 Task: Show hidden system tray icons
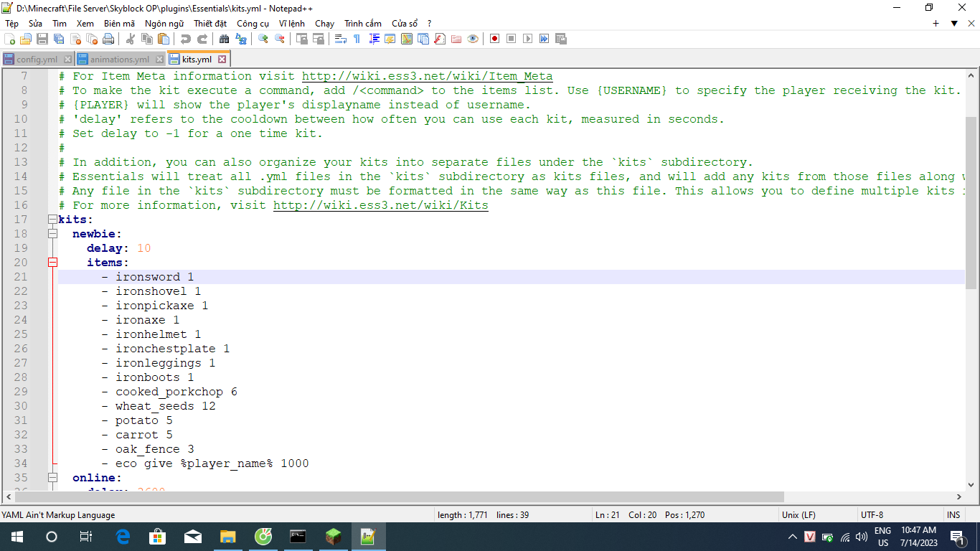tap(793, 537)
